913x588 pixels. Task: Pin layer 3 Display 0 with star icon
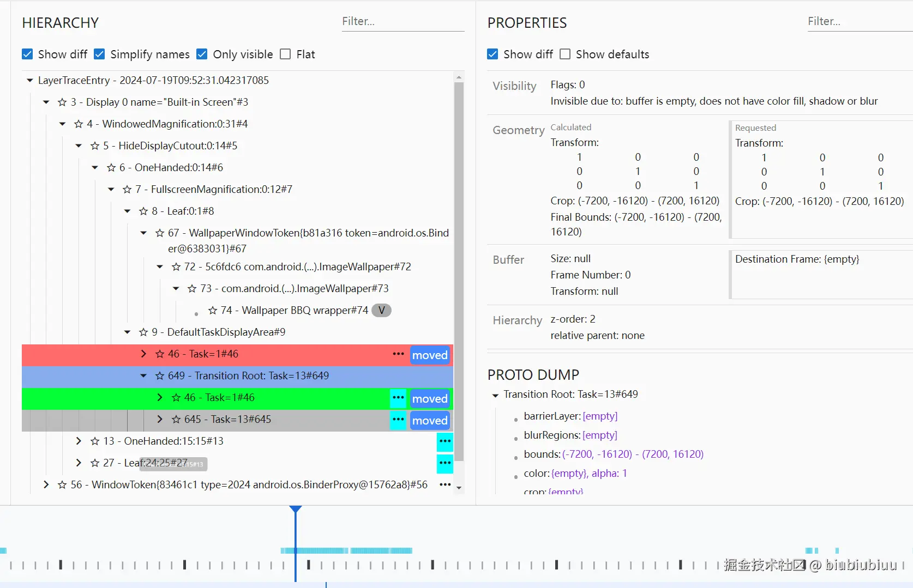62,102
